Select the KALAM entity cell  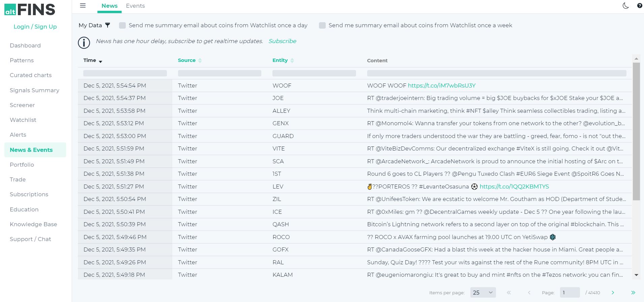[314, 275]
